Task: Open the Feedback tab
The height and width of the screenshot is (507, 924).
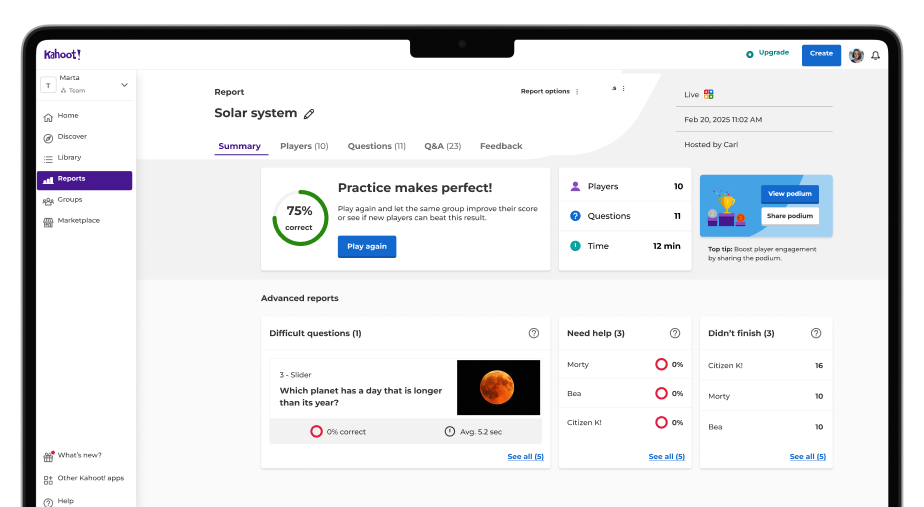Action: point(501,146)
